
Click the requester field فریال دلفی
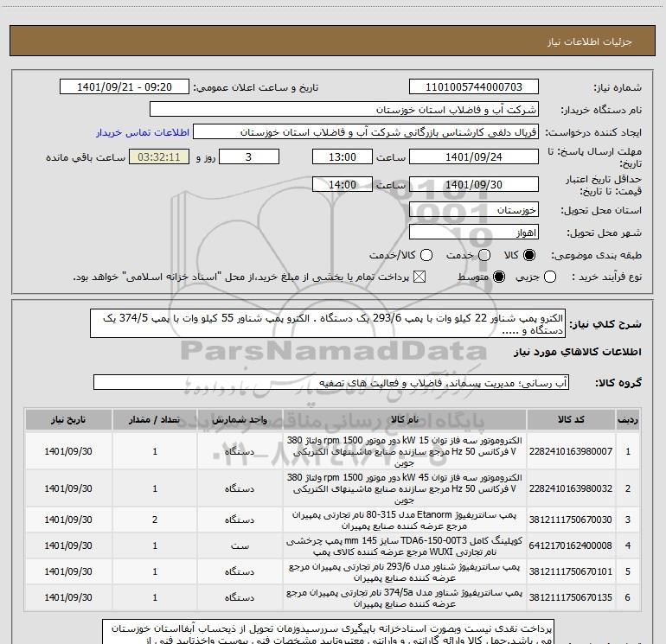[x=366, y=132]
